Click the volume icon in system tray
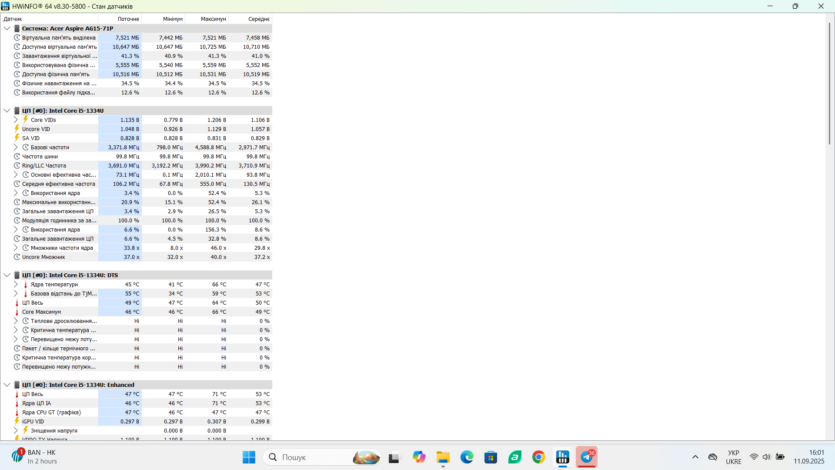The width and height of the screenshot is (835, 470). pos(766,457)
